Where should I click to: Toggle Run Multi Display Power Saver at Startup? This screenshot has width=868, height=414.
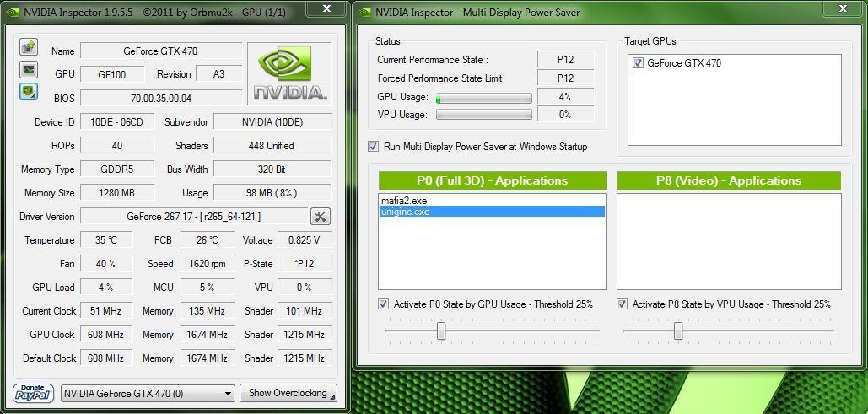(374, 147)
